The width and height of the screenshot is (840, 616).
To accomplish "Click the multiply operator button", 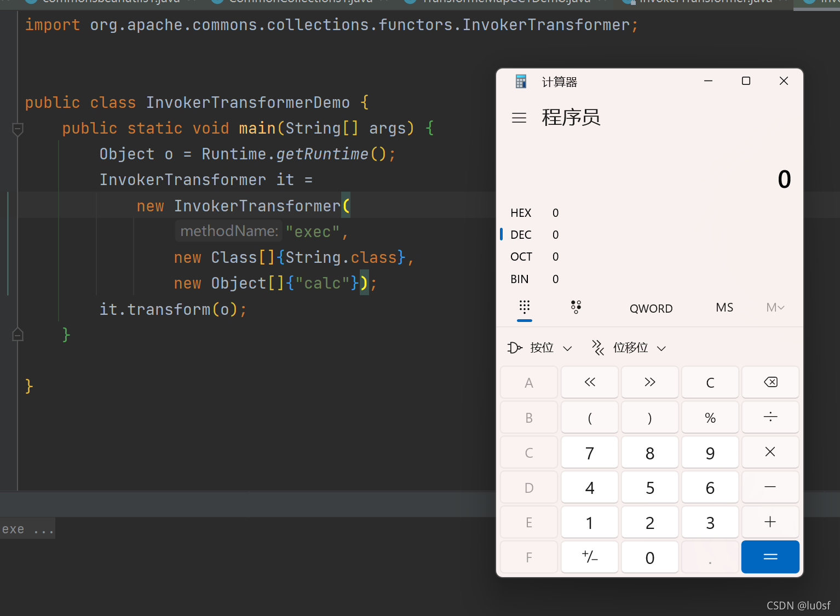I will pyautogui.click(x=770, y=452).
